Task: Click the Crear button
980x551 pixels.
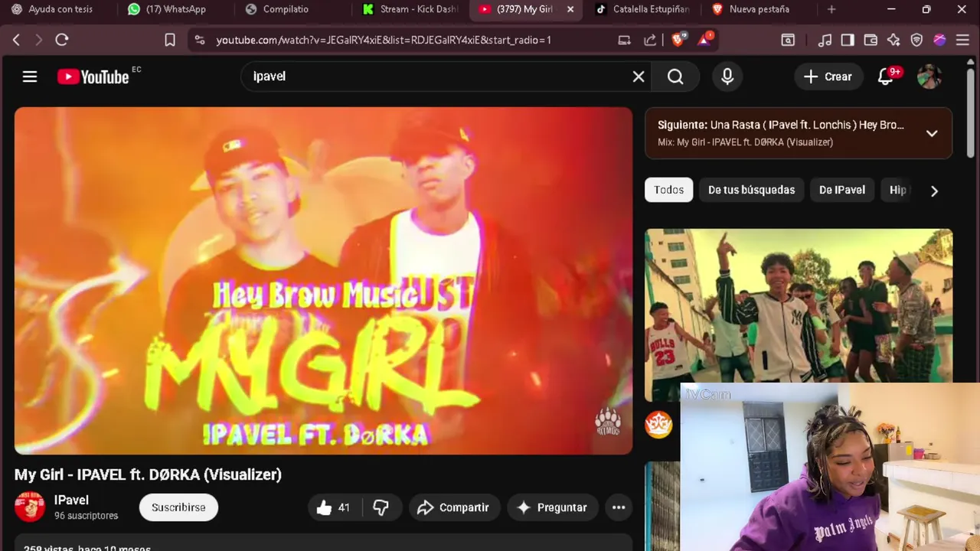Action: (x=828, y=77)
